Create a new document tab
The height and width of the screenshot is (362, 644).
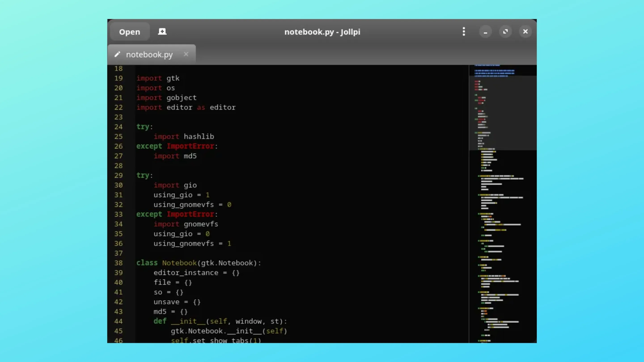162,32
